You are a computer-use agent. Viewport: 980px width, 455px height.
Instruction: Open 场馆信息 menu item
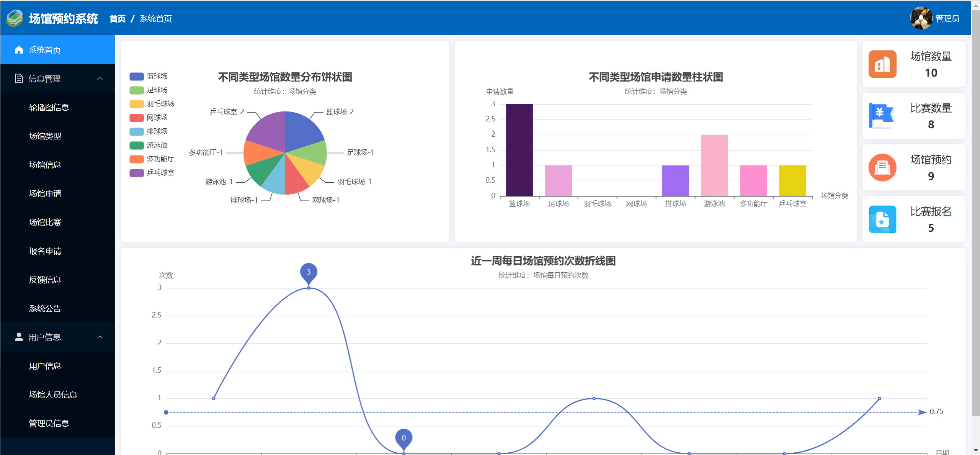point(45,165)
